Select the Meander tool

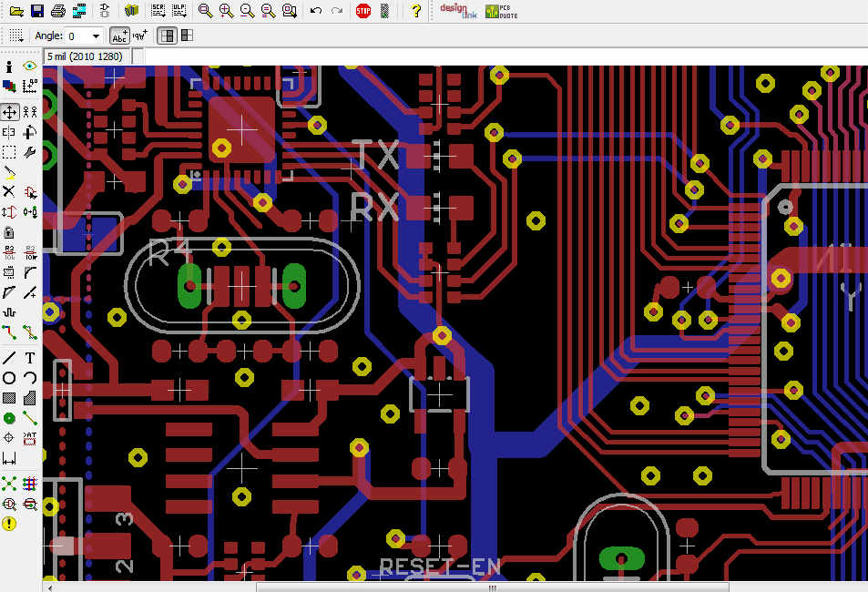[9, 312]
